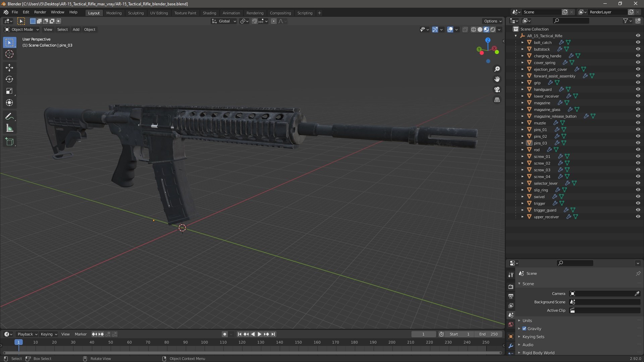
Task: Click the pan view hand icon
Action: 497,79
